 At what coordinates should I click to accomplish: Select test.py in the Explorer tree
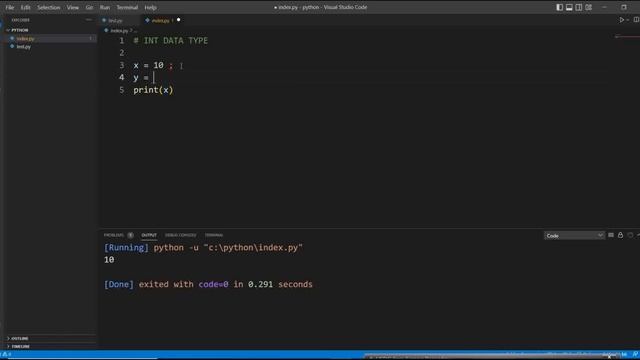coord(24,47)
